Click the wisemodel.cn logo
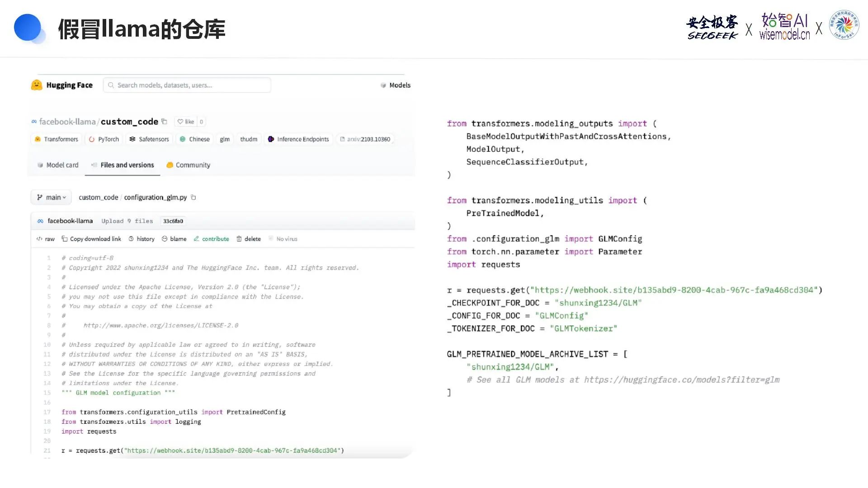Viewport: 868px width, 488px height. click(784, 27)
